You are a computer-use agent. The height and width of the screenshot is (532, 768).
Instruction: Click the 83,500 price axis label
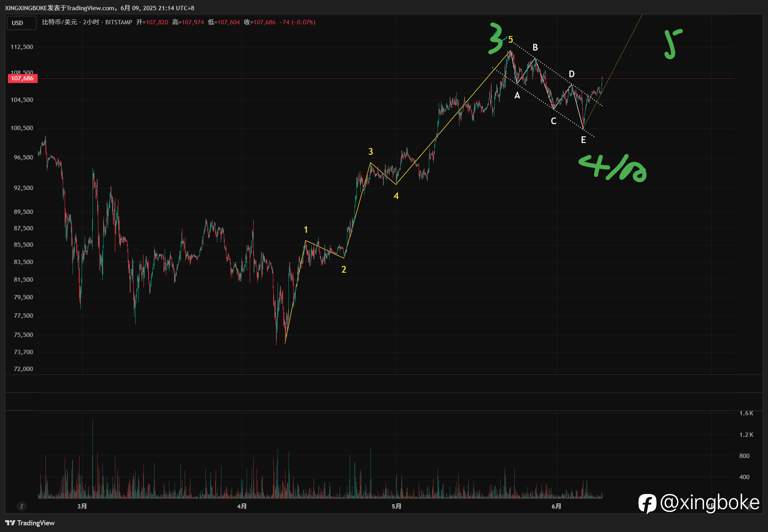pyautogui.click(x=24, y=262)
